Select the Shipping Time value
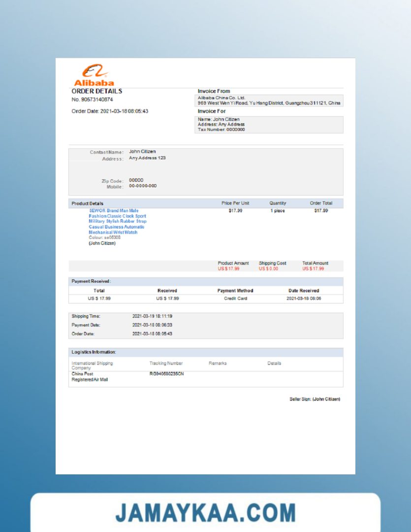This screenshot has height=532, width=411. pyautogui.click(x=152, y=316)
